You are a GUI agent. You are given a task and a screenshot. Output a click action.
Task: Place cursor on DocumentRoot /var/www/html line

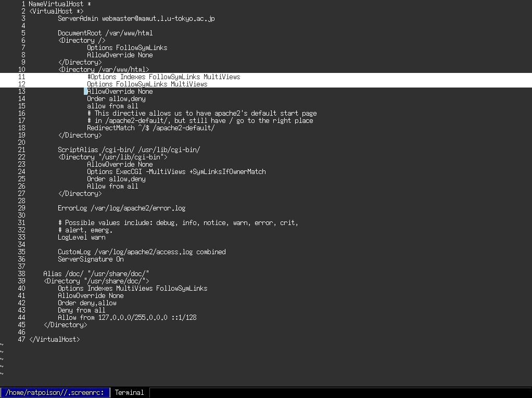(105, 33)
